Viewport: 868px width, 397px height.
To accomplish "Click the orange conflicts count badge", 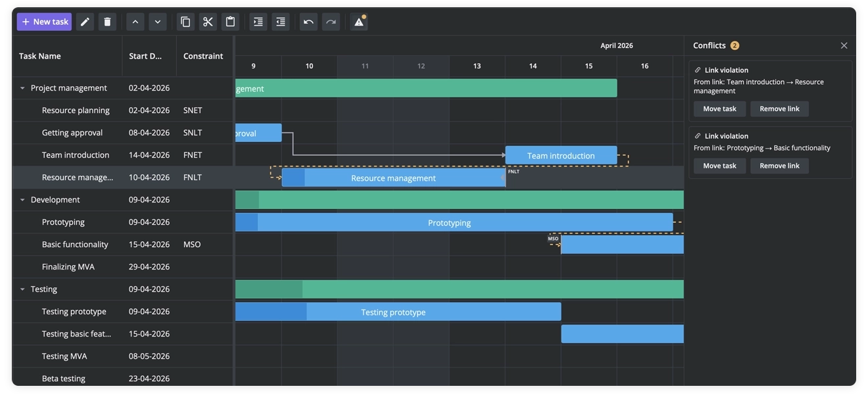I will [x=735, y=45].
